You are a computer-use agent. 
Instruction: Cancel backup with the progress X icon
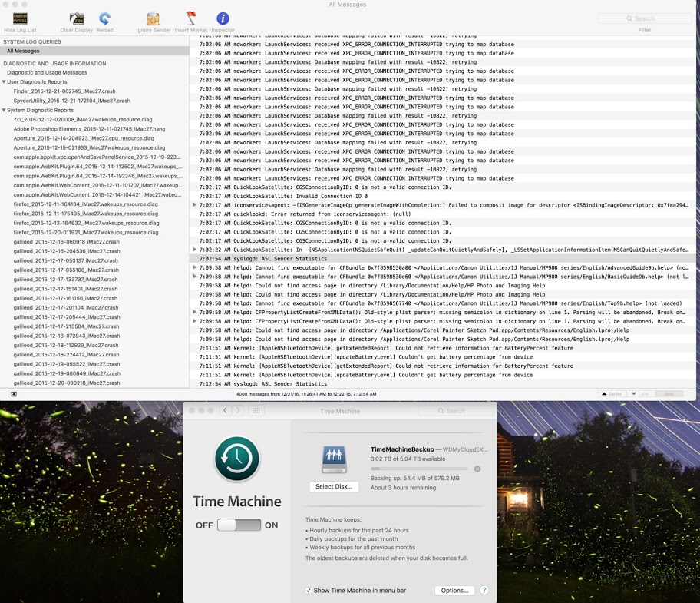click(x=477, y=469)
